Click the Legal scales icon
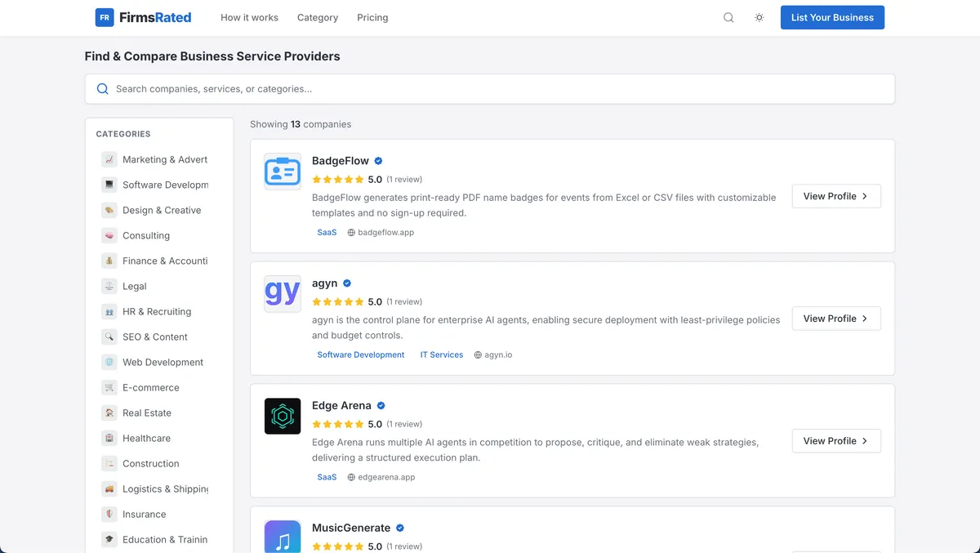980x553 pixels. 109,286
